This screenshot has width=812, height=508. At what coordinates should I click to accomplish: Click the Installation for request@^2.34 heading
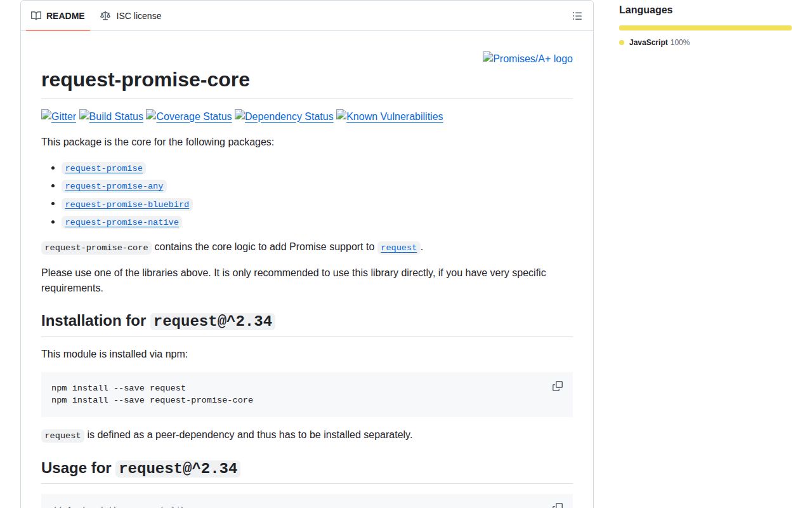pyautogui.click(x=158, y=321)
